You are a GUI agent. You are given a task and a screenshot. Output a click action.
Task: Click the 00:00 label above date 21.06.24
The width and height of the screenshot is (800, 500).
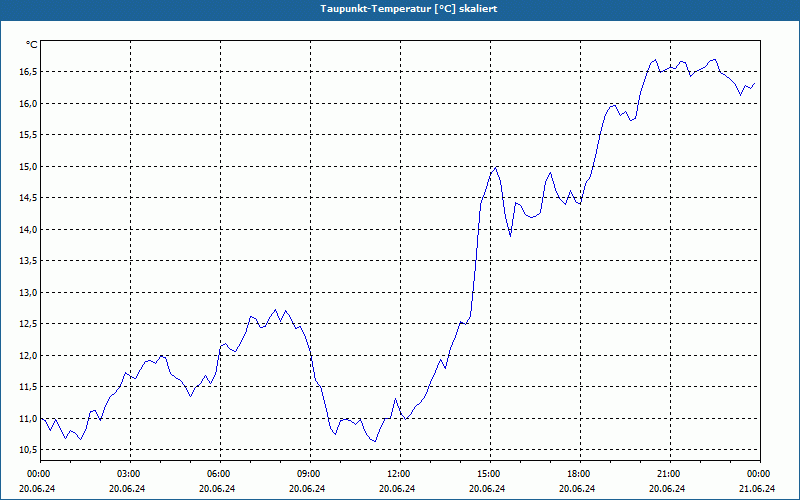click(x=760, y=474)
